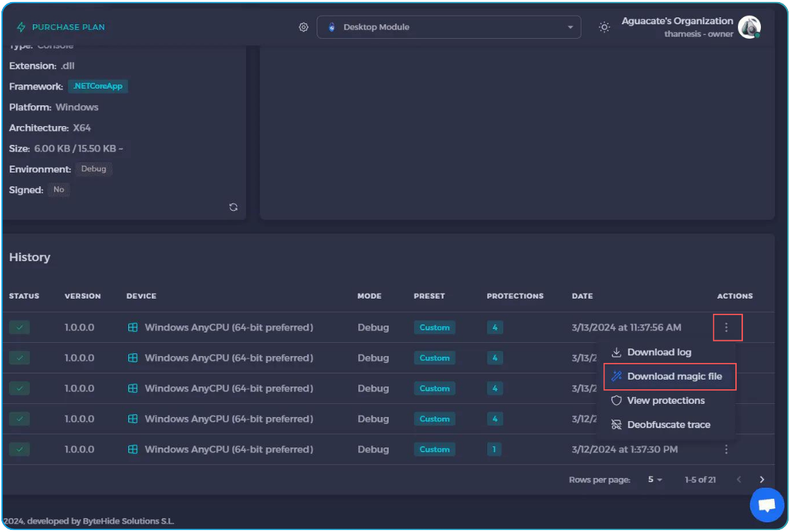Go to the next page of history

(762, 479)
